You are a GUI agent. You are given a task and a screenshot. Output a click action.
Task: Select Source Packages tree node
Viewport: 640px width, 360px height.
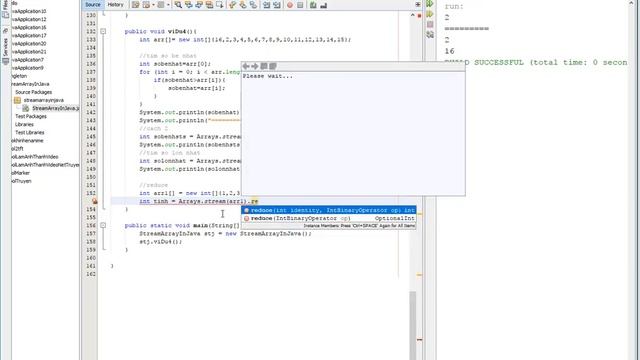33,92
